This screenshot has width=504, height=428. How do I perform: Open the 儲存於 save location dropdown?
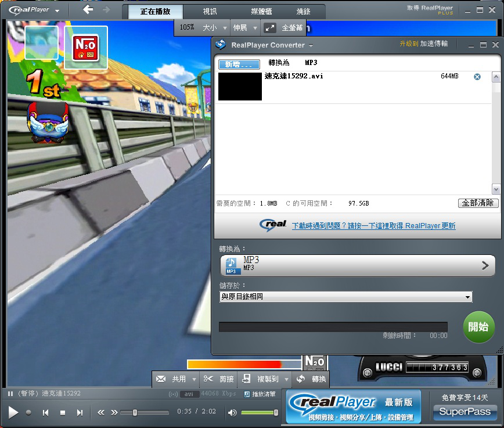(x=346, y=297)
